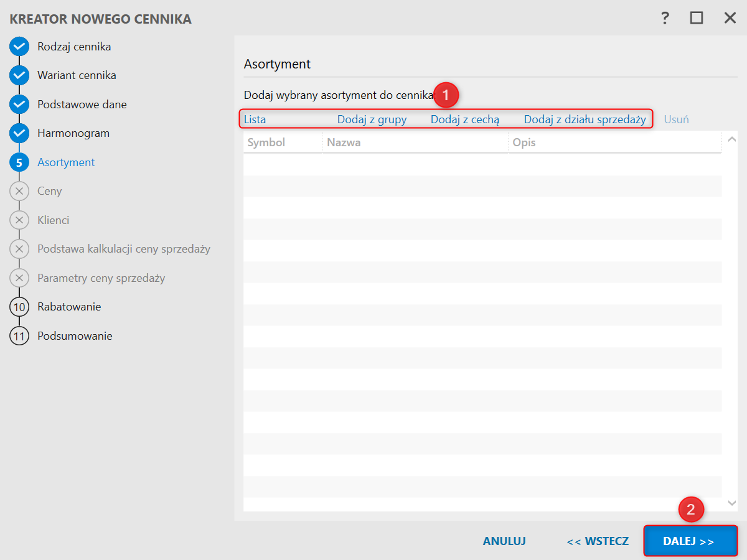
Task: Close the Kreator nowego cennika window
Action: coord(730,18)
